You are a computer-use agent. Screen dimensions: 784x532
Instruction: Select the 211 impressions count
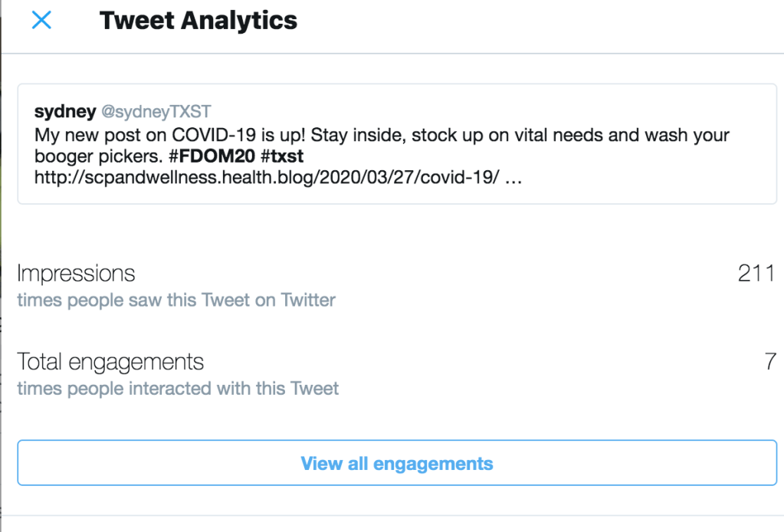click(x=756, y=274)
